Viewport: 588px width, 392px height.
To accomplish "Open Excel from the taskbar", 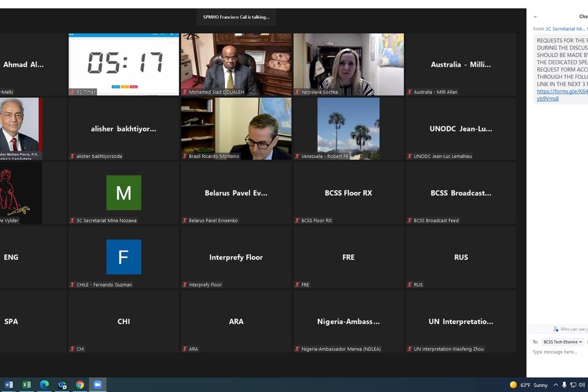I will coord(26,385).
